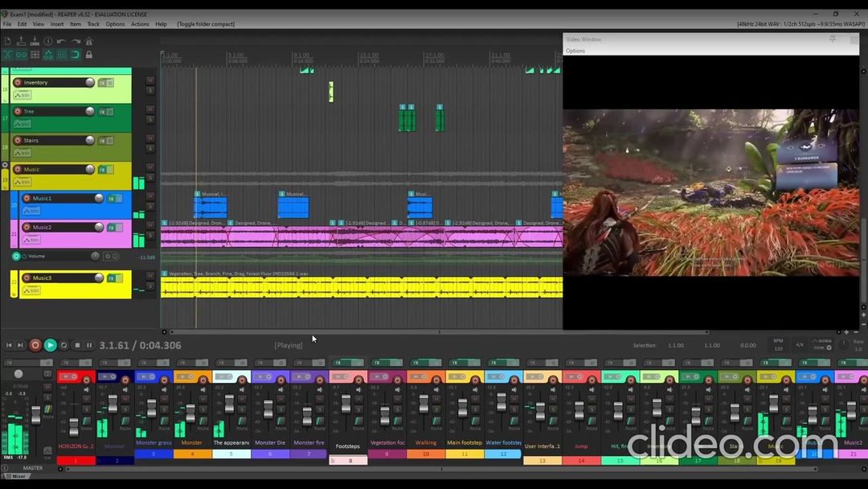Toggle FX bypass on the Stairs track
This screenshot has height=489, width=868.
pos(109,141)
